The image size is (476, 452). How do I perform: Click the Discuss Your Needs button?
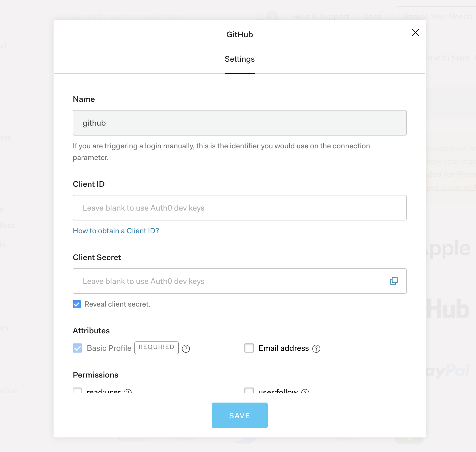tap(436, 16)
